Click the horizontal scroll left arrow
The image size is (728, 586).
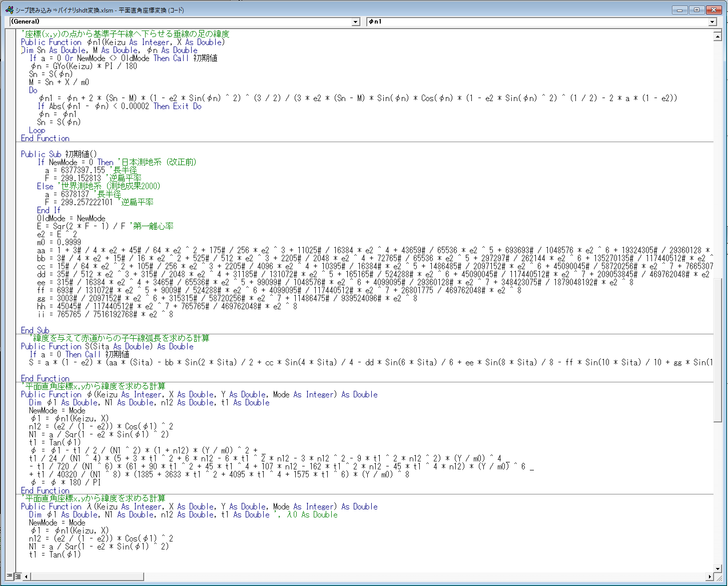click(27, 576)
